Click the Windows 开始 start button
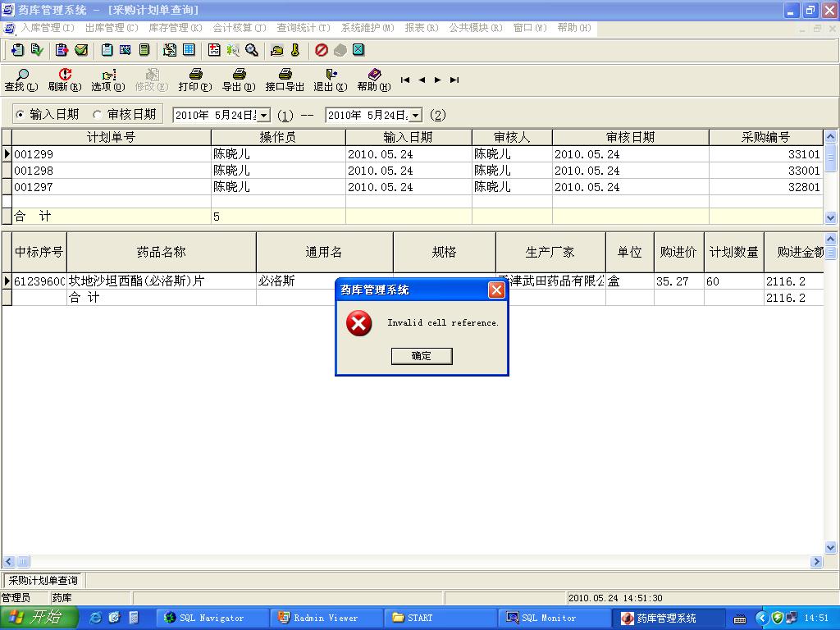Viewport: 840px width, 630px height. click(x=39, y=618)
